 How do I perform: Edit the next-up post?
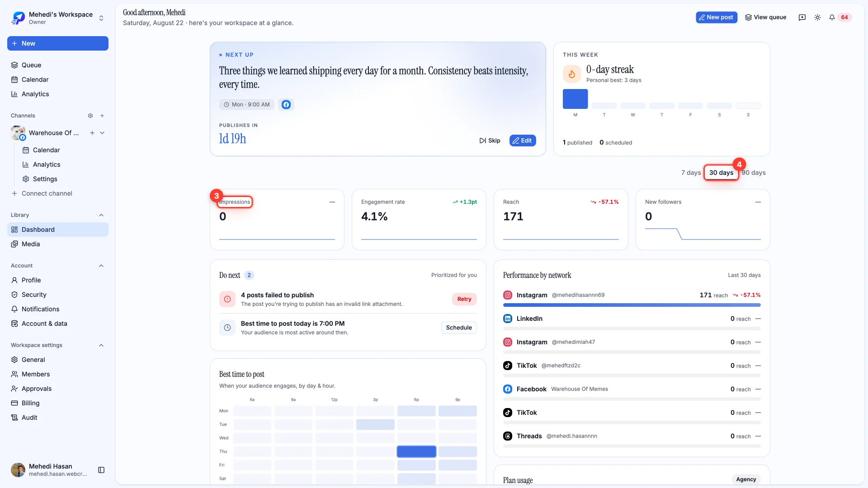pos(523,141)
